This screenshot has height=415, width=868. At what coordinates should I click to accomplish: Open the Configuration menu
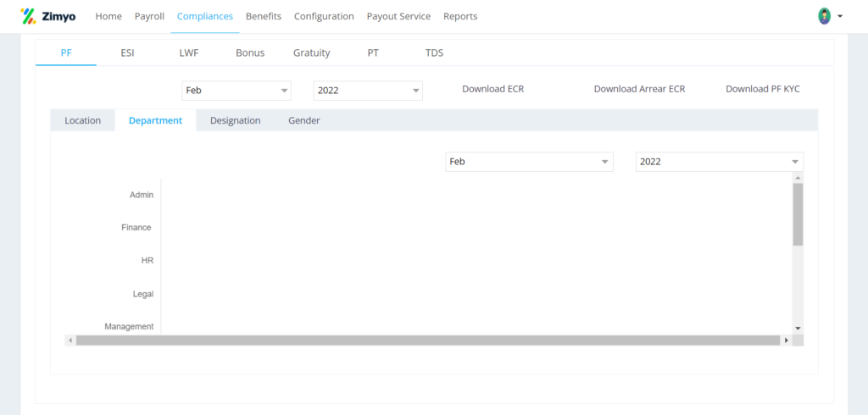tap(324, 16)
